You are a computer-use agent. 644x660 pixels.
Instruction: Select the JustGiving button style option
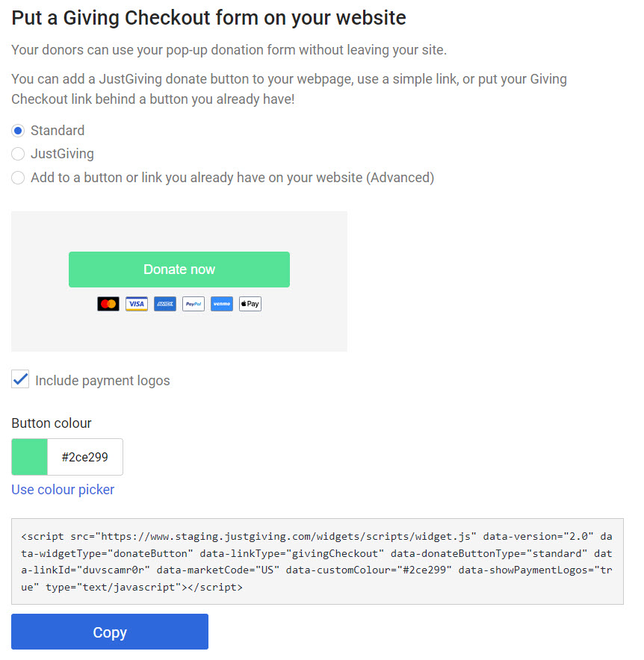[x=17, y=154]
